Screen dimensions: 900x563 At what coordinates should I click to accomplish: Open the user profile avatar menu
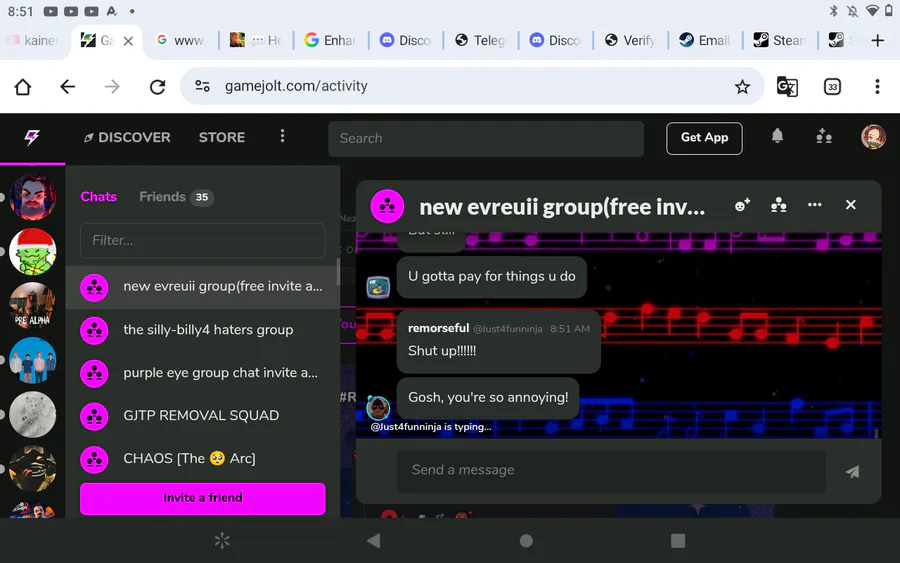coord(873,137)
